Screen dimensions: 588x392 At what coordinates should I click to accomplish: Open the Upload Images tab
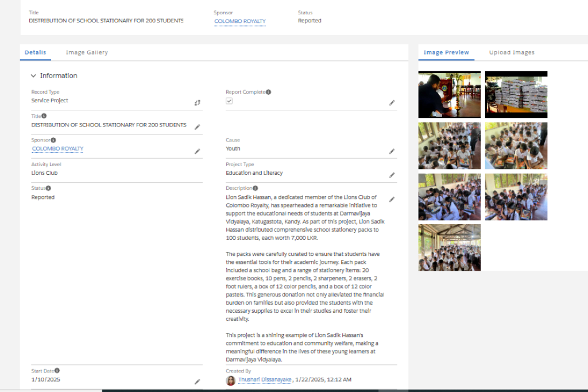point(512,52)
